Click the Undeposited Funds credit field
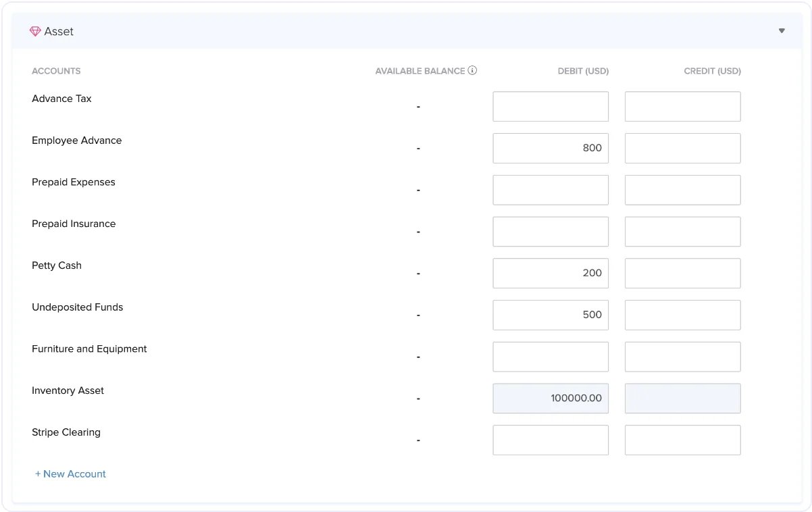Image resolution: width=812 pixels, height=512 pixels. click(682, 315)
